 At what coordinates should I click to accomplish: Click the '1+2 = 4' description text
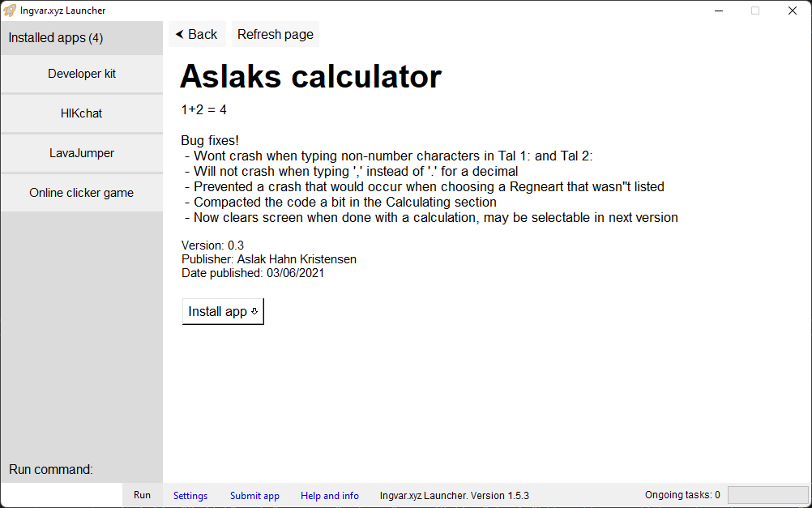203,109
